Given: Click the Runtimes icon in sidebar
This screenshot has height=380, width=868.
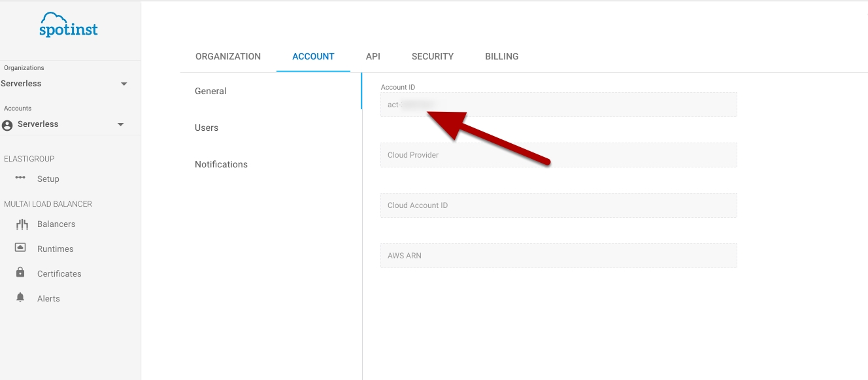Looking at the screenshot, I should pyautogui.click(x=20, y=248).
